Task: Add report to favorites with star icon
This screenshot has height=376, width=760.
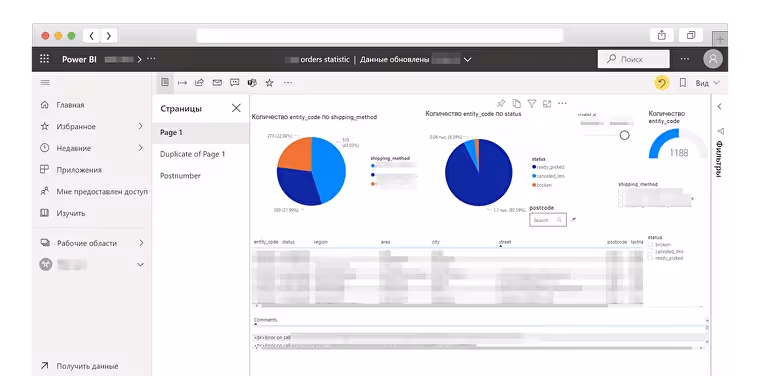Action: point(269,83)
